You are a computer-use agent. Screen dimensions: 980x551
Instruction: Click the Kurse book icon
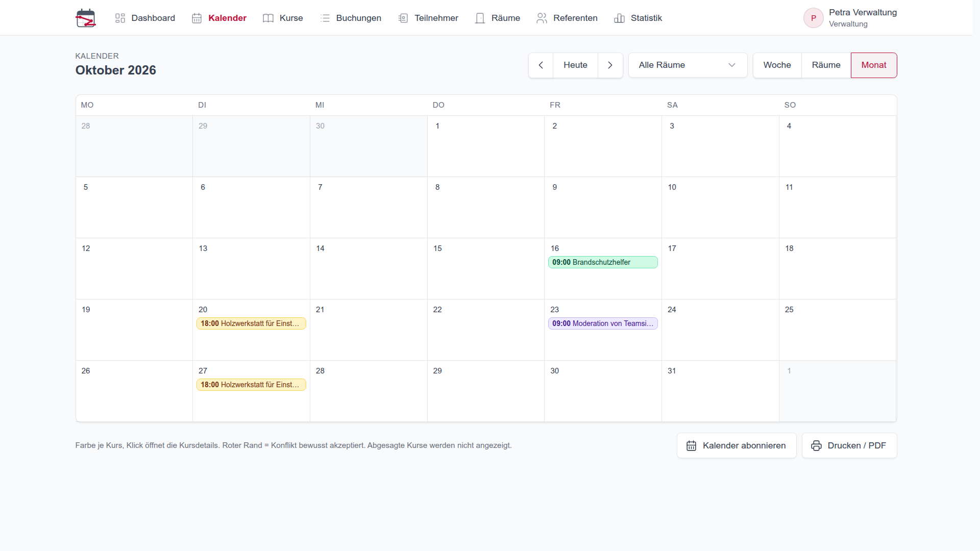(268, 18)
